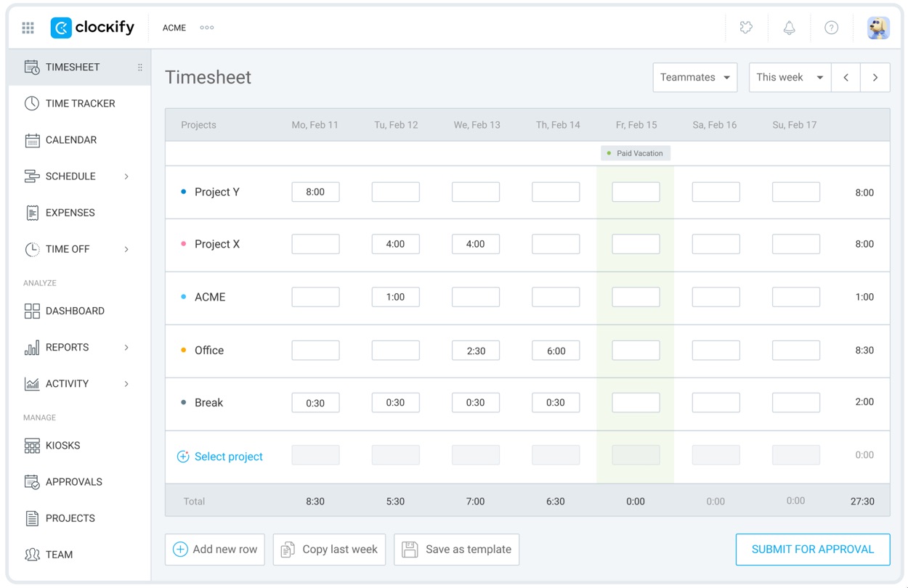Open the apps grid menu icon
The height and width of the screenshot is (588, 908).
pyautogui.click(x=28, y=28)
